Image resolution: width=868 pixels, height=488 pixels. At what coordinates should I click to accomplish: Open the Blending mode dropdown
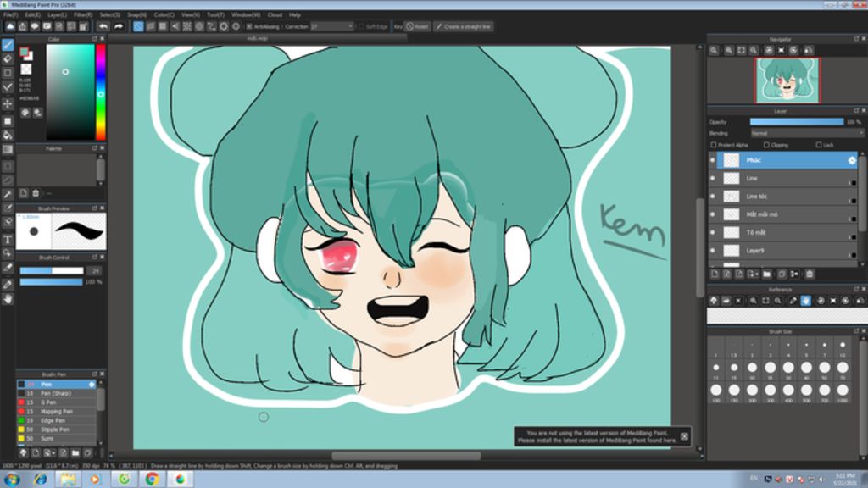[807, 133]
